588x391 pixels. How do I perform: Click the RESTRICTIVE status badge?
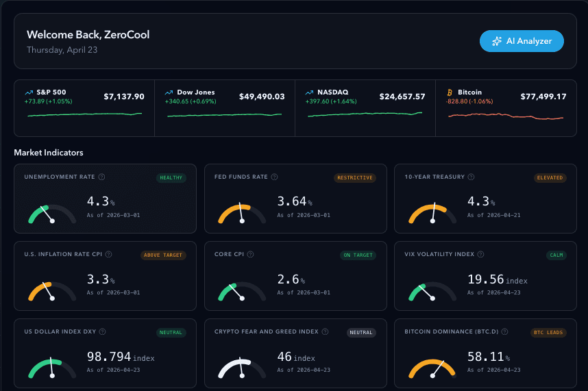click(x=355, y=178)
